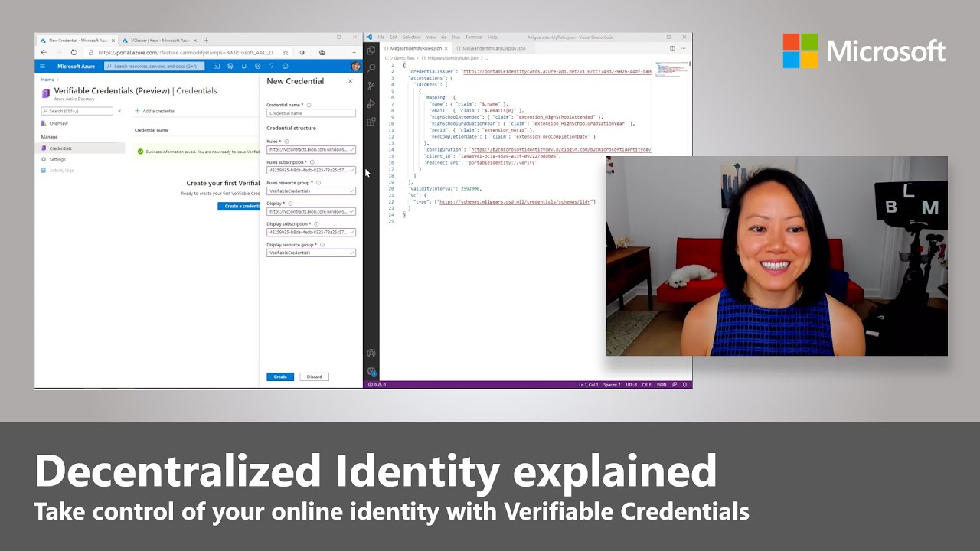Open Azure directory and subscription filter icon
The width and height of the screenshot is (980, 551).
pyautogui.click(x=230, y=67)
